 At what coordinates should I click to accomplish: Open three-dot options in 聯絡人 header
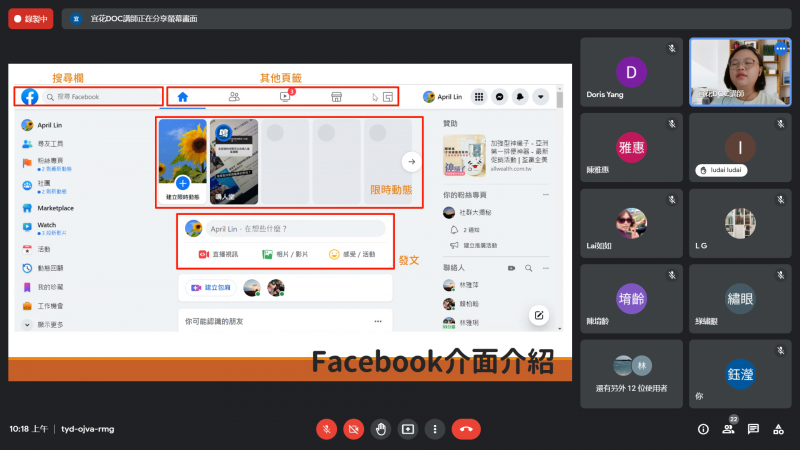tap(545, 268)
